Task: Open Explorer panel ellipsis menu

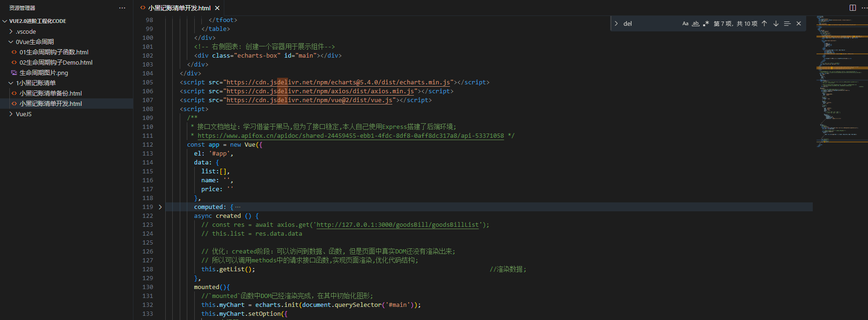Action: coord(122,8)
